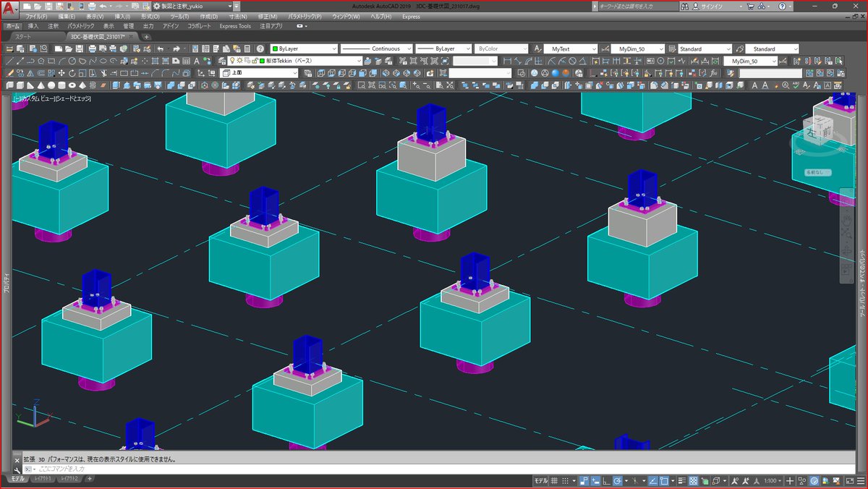Toggle grid display in status bar
The image size is (868, 489).
[x=554, y=480]
